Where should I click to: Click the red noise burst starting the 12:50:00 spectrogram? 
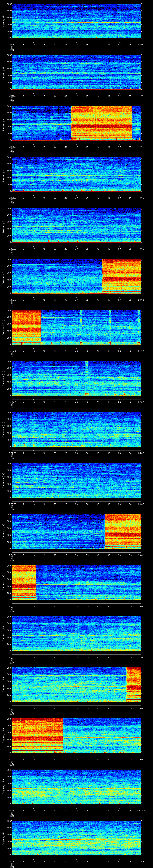coord(27,327)
